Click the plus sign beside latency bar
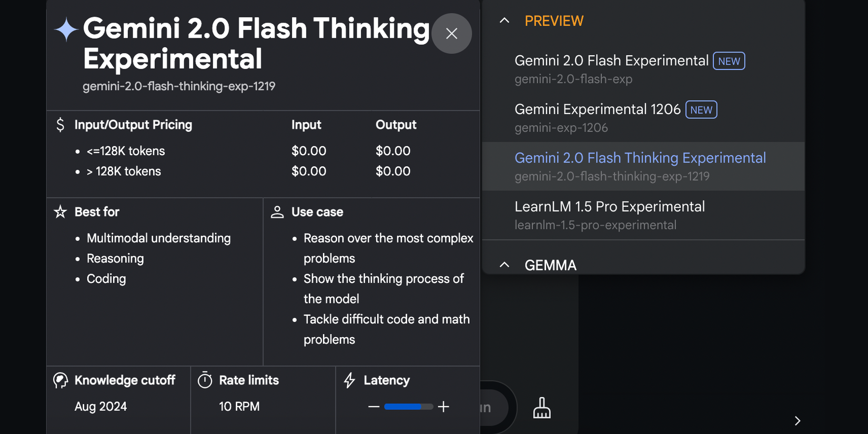The width and height of the screenshot is (868, 434). pyautogui.click(x=443, y=407)
